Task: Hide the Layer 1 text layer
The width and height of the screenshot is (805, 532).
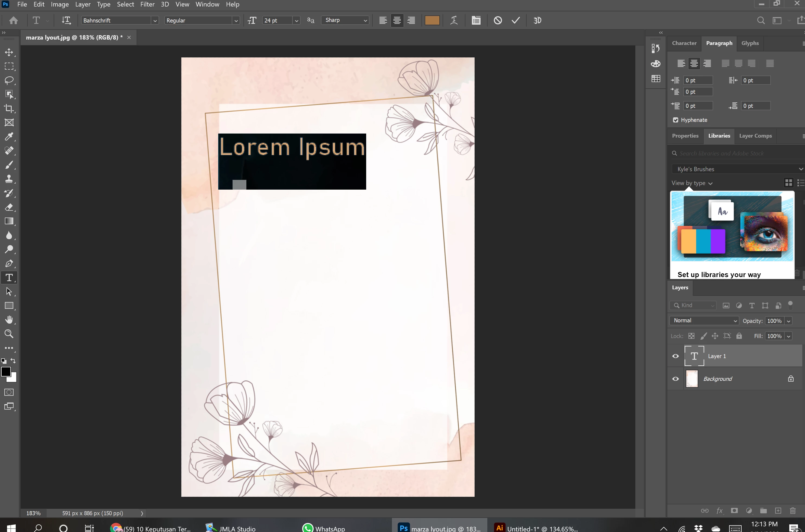Action: tap(676, 356)
